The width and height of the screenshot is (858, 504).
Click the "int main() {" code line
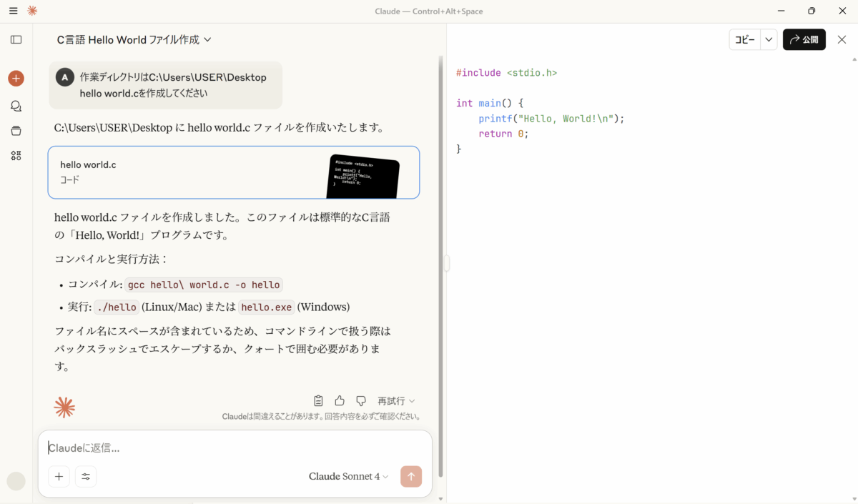pyautogui.click(x=490, y=104)
